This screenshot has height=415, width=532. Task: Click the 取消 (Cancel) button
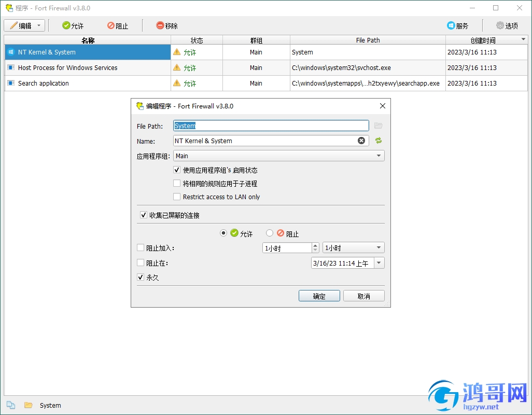[x=363, y=296]
